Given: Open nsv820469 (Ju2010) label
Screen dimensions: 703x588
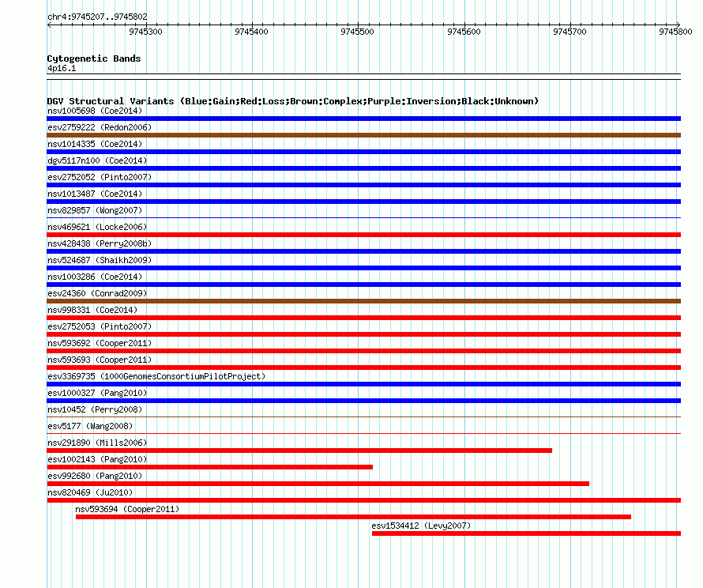Looking at the screenshot, I should tap(90, 492).
